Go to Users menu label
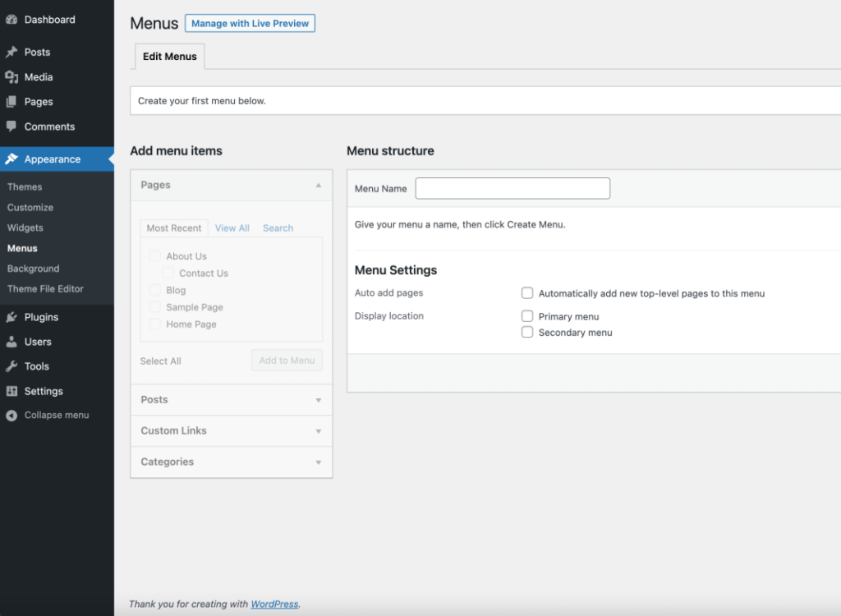 (x=38, y=342)
